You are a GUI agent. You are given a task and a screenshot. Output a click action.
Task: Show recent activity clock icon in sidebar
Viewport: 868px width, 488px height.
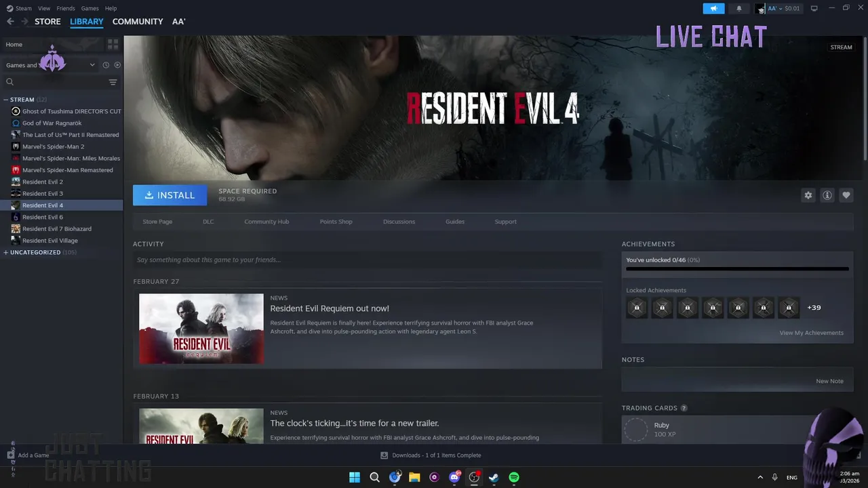coord(106,65)
